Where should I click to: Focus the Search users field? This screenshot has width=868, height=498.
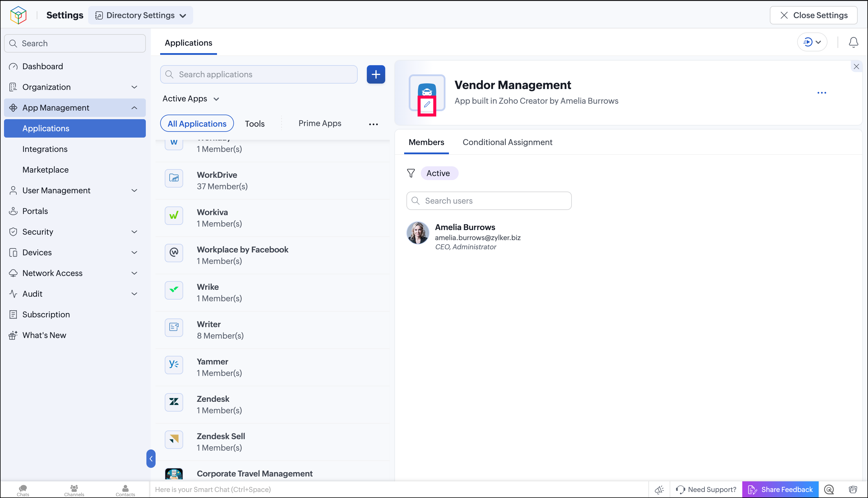[489, 201]
